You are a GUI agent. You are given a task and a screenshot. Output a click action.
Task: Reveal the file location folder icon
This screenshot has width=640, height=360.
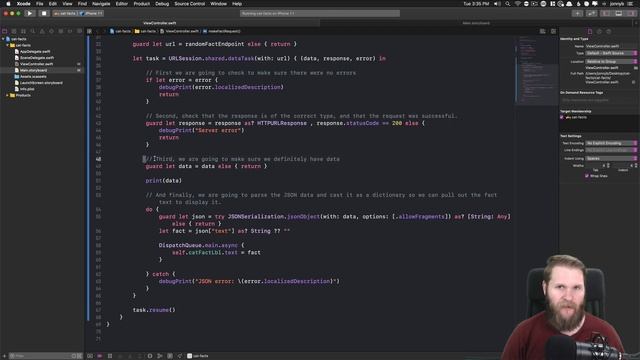[x=636, y=68]
